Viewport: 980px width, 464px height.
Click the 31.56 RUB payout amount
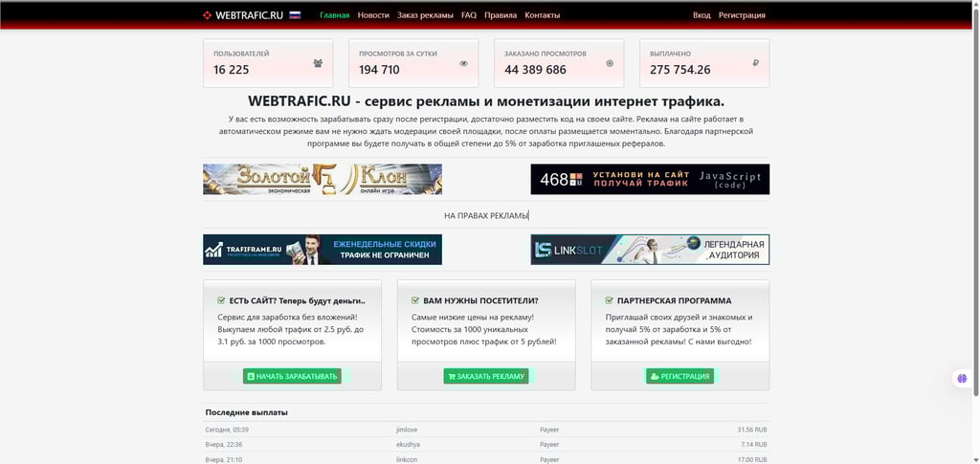[752, 430]
